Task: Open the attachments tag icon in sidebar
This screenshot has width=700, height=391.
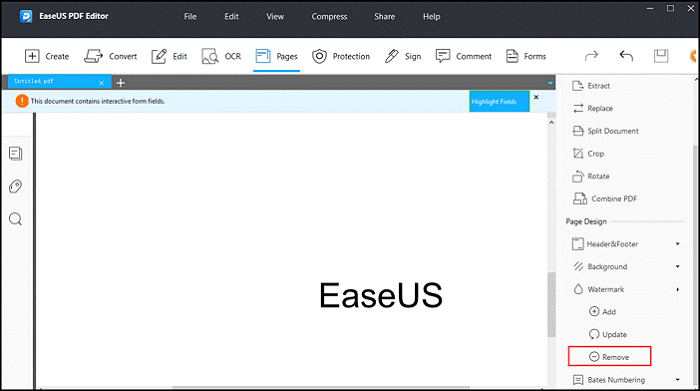Action: point(16,186)
